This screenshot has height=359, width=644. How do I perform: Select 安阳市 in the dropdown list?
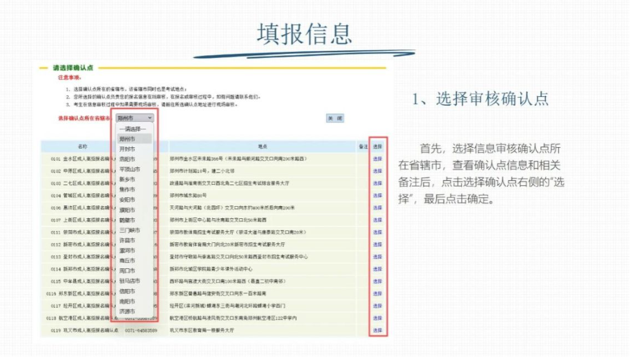pyautogui.click(x=127, y=200)
